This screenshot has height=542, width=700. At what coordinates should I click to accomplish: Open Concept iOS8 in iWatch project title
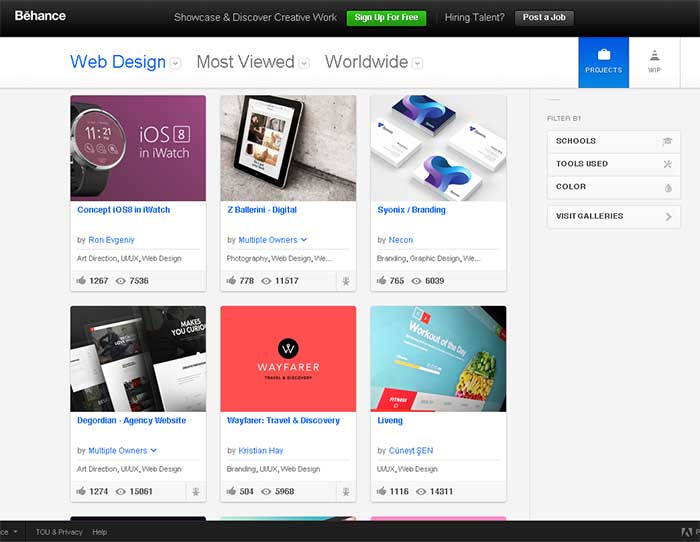124,210
